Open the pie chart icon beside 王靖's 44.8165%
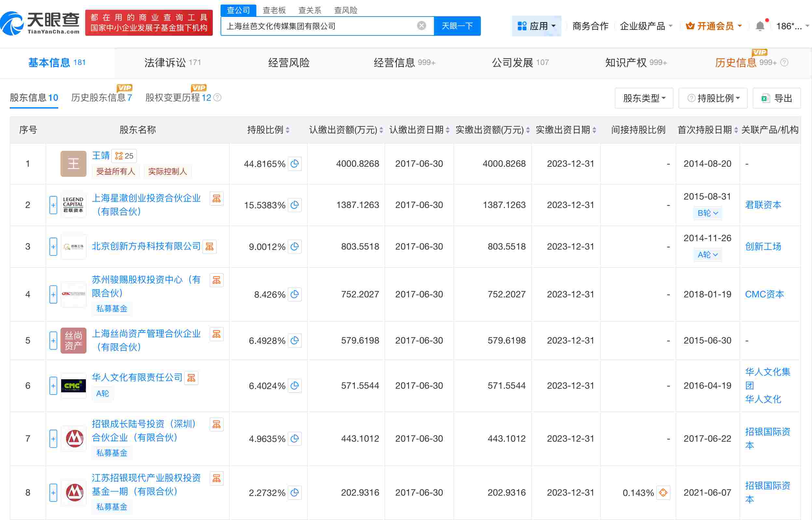812x520 pixels. pos(295,164)
